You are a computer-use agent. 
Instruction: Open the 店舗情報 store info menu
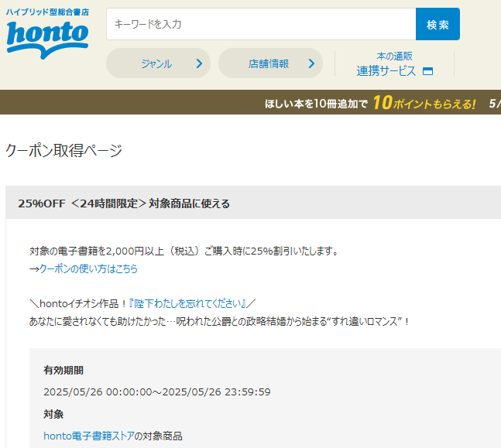[270, 63]
